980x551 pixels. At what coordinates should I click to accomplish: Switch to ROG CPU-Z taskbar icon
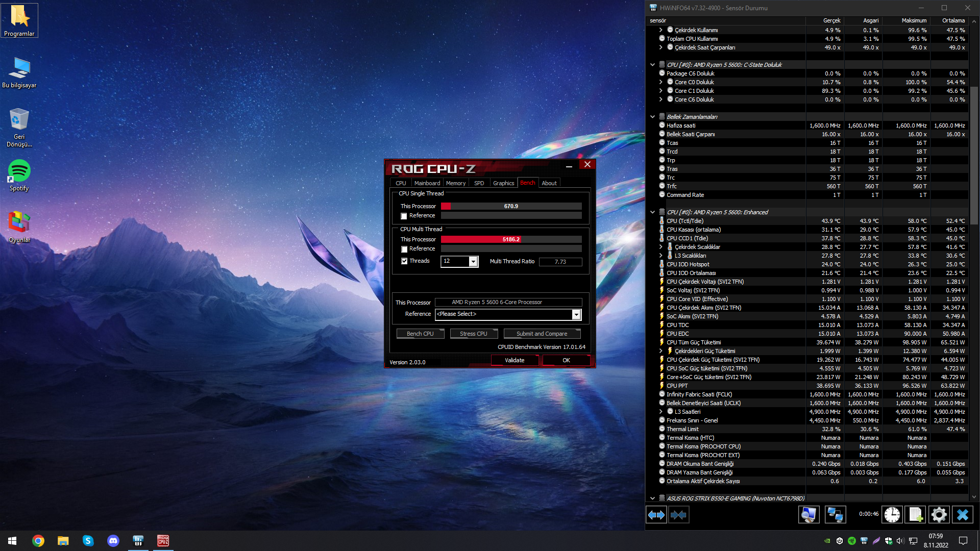click(x=163, y=541)
